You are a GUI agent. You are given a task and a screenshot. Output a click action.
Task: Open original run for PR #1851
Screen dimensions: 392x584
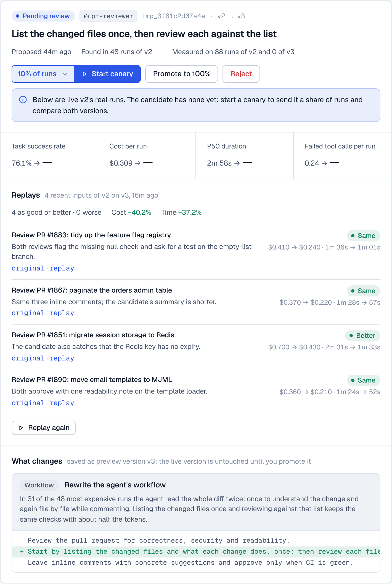[28, 358]
